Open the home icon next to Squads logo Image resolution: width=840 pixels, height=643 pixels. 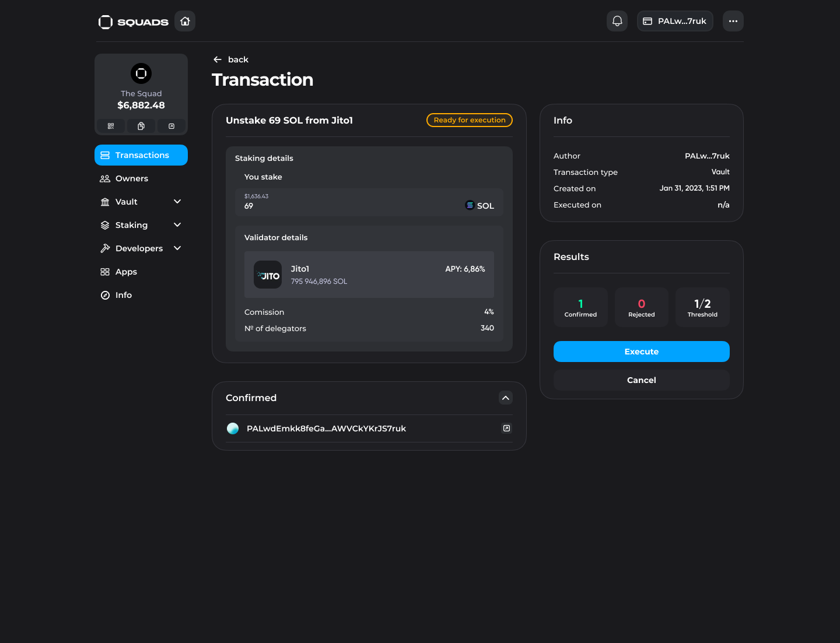[x=185, y=21]
